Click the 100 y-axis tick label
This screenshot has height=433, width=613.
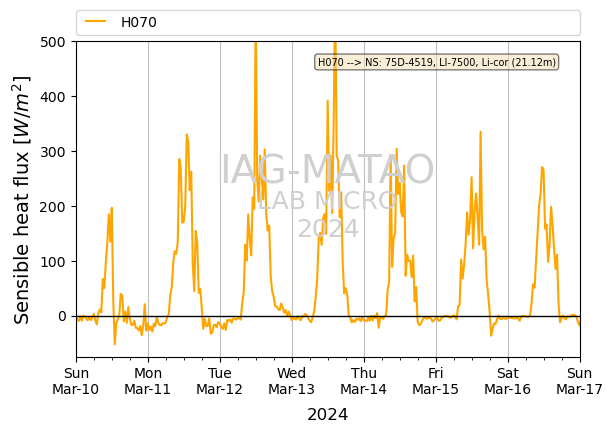pyautogui.click(x=53, y=262)
